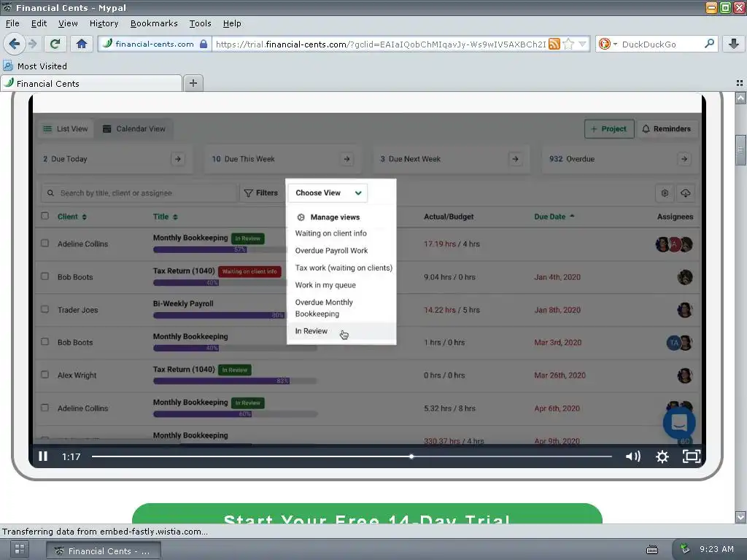Select the Overdue Payroll Work view
Screen dimensions: 747x560
pos(331,251)
